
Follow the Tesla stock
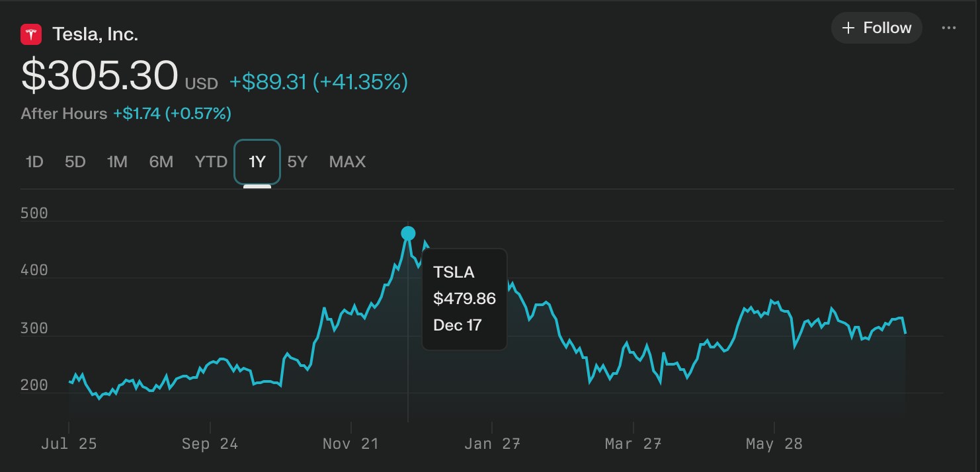(x=876, y=28)
